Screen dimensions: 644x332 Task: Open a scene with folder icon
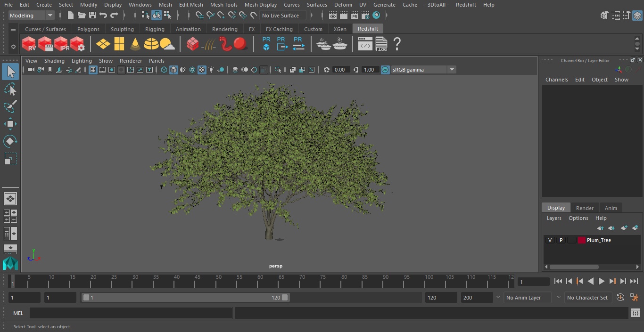(81, 16)
